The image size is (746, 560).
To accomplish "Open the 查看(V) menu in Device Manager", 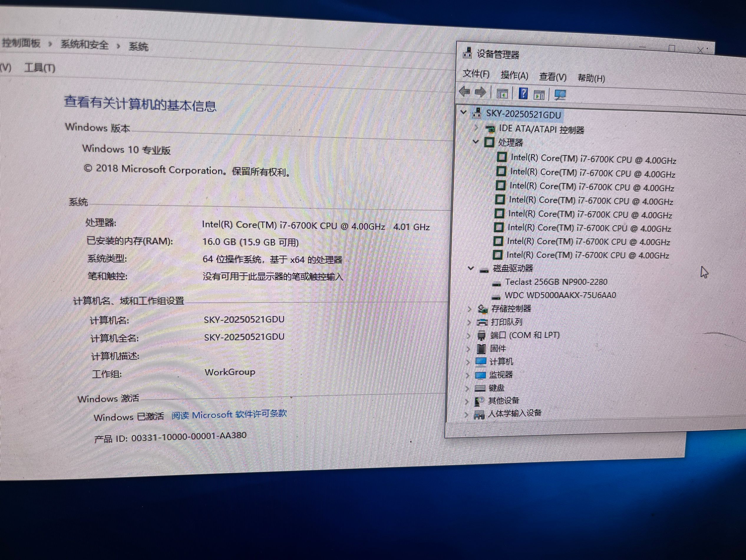I will pyautogui.click(x=552, y=77).
